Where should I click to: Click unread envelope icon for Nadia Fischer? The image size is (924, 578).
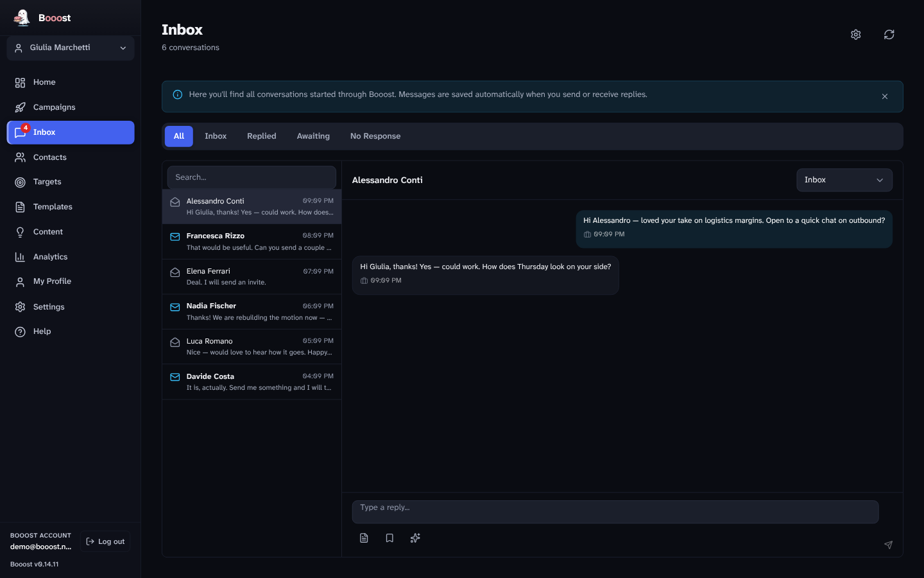tap(175, 307)
